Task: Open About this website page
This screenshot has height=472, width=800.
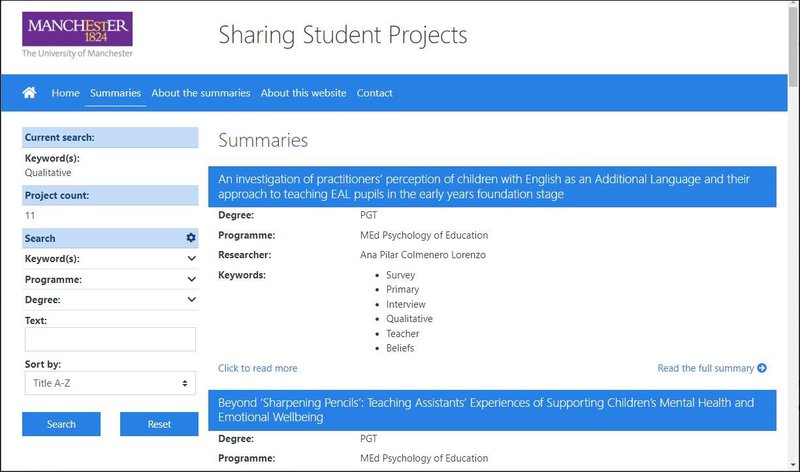Action: click(x=303, y=93)
